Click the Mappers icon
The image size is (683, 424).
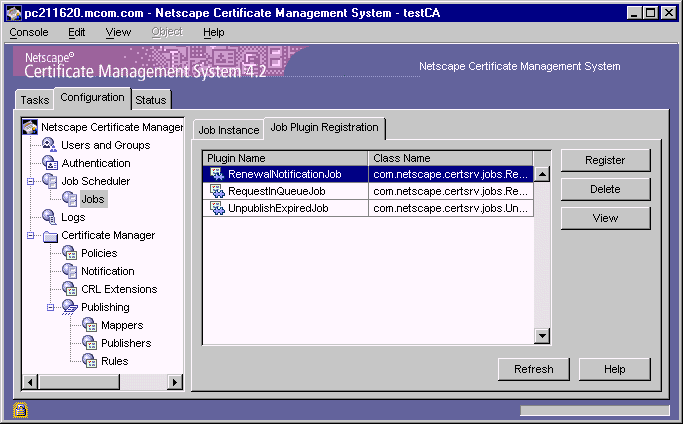click(89, 325)
